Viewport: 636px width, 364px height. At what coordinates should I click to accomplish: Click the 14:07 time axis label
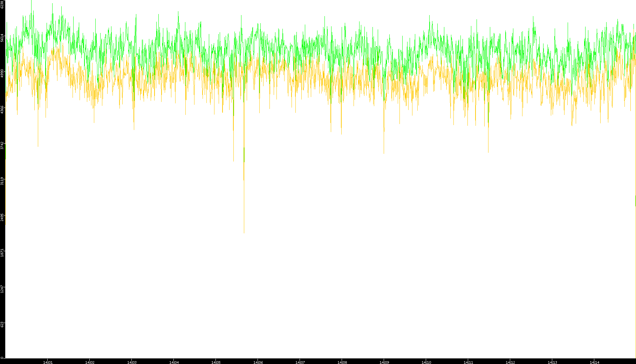coord(300,362)
